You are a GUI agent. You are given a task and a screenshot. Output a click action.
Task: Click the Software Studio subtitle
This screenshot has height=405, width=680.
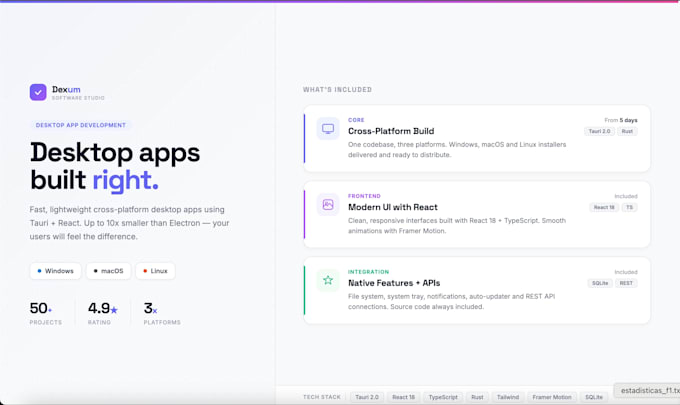pos(78,98)
